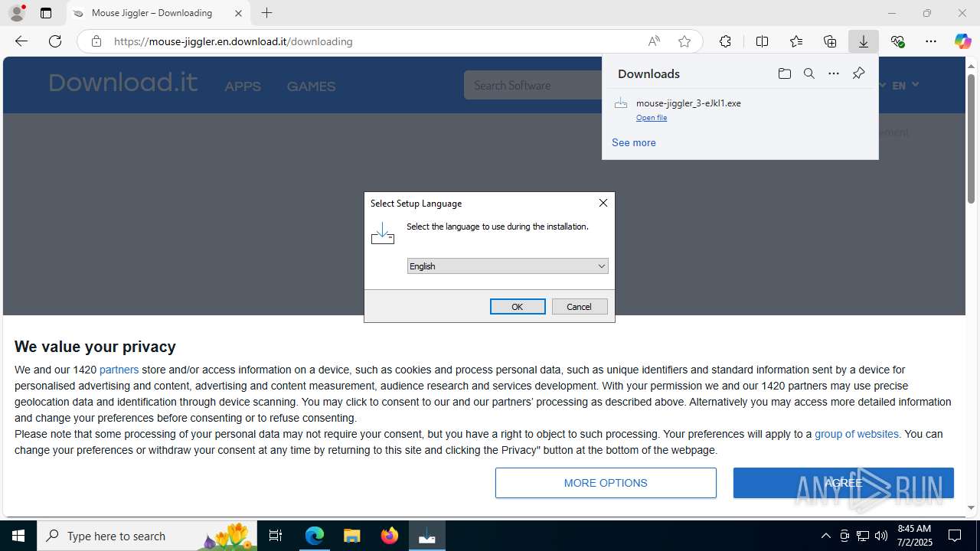
Task: Switch to Microsoft Edge on taskbar
Action: pos(315,536)
